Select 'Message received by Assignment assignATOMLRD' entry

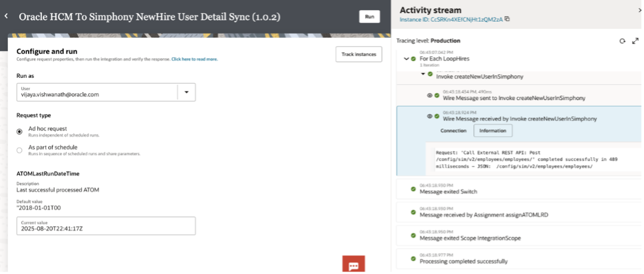[x=519, y=212]
